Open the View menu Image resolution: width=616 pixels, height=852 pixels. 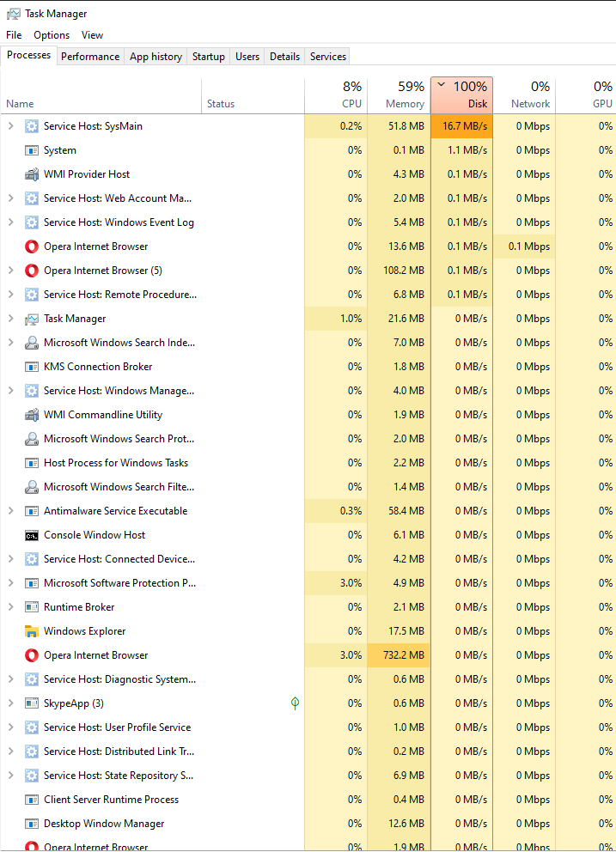coord(93,34)
